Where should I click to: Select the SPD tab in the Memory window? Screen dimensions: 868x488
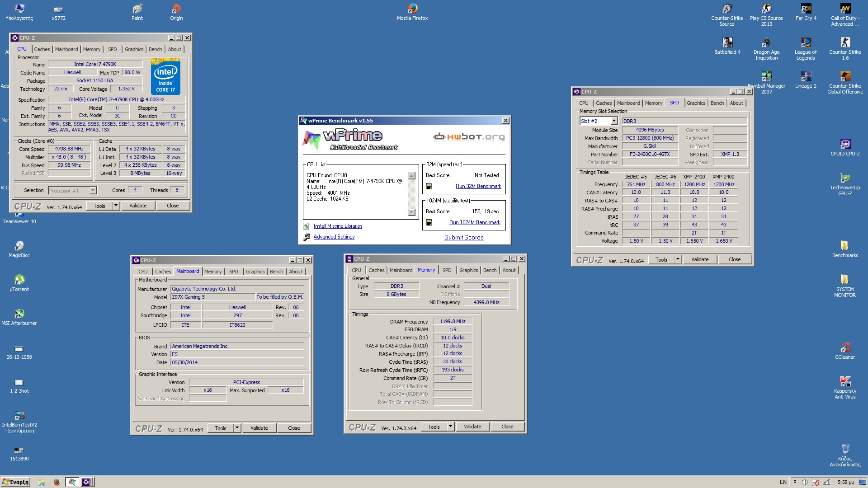click(x=447, y=270)
